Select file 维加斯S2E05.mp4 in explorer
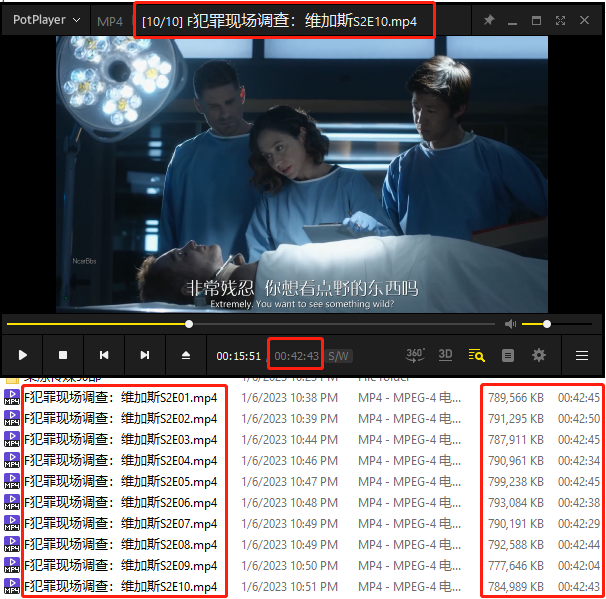This screenshot has height=599, width=606. (121, 482)
